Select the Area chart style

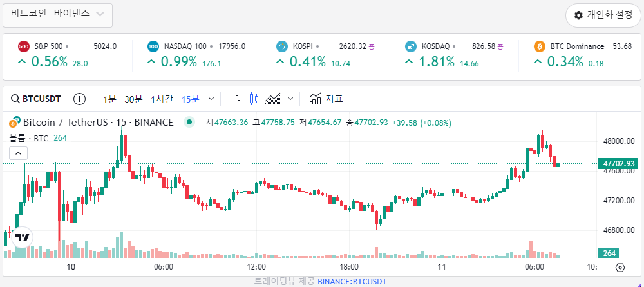tap(273, 99)
